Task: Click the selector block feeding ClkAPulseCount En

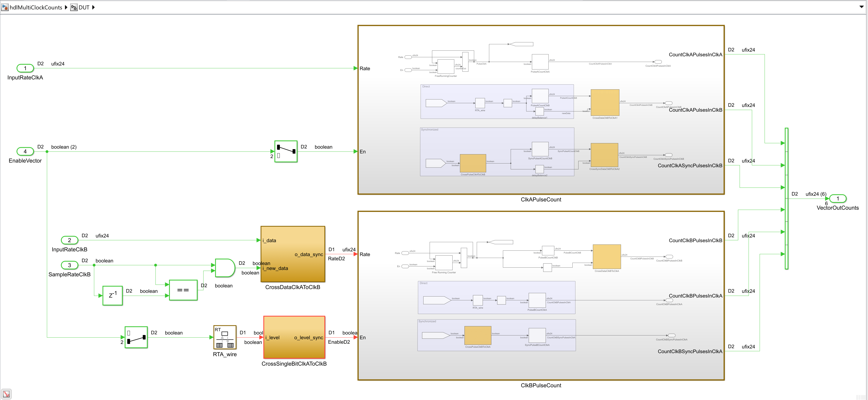Action: 286,151
